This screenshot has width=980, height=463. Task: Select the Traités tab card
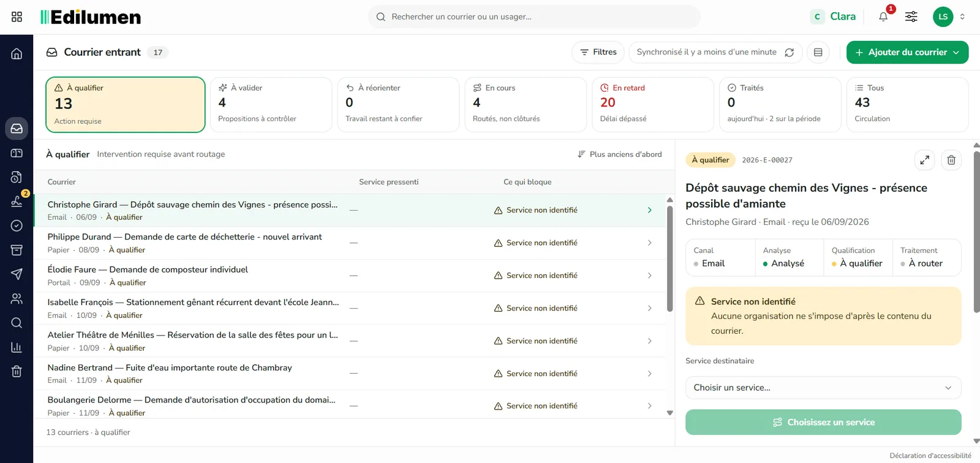point(780,105)
